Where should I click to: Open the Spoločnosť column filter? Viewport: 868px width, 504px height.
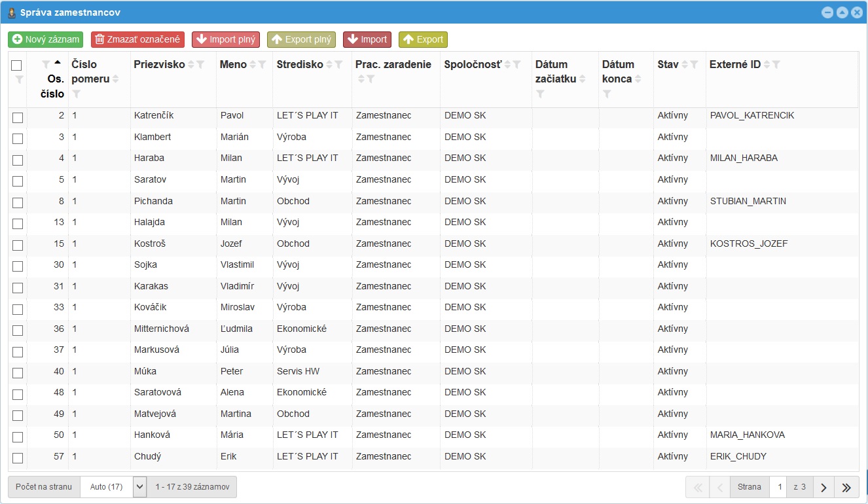click(x=516, y=65)
